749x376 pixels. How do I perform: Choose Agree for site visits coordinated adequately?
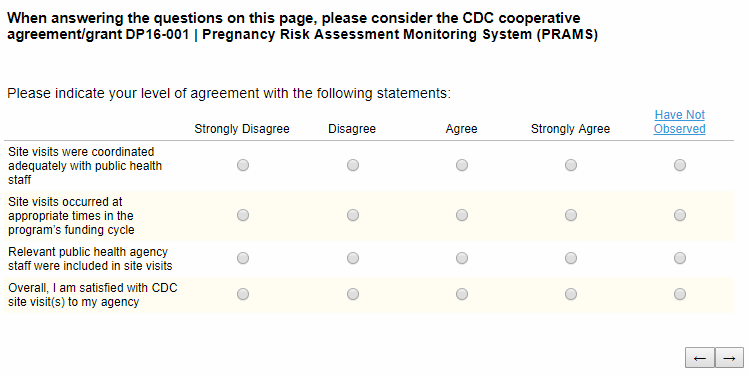tap(462, 165)
